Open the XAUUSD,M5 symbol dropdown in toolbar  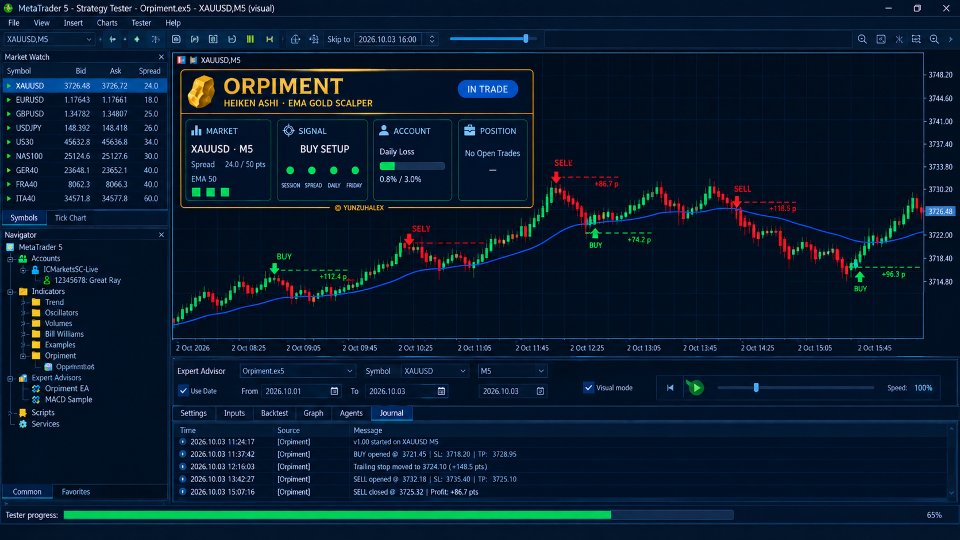pyautogui.click(x=49, y=39)
